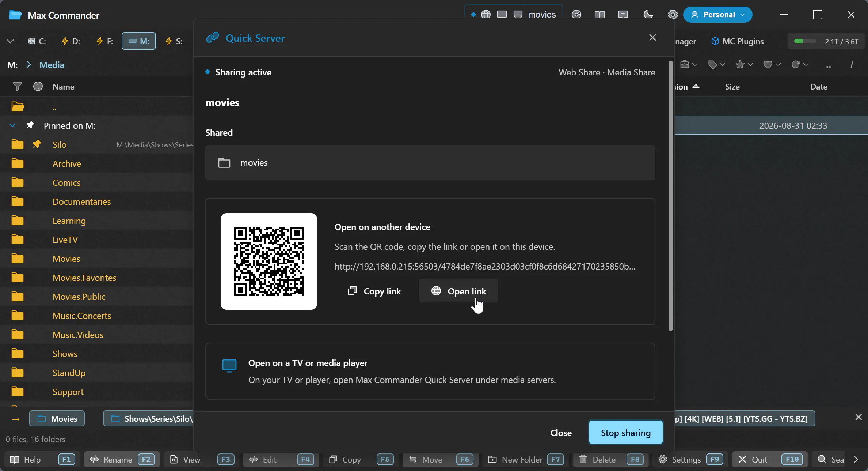The image size is (868, 471).
Task: Toggle dark mode moon icon
Action: [x=648, y=15]
